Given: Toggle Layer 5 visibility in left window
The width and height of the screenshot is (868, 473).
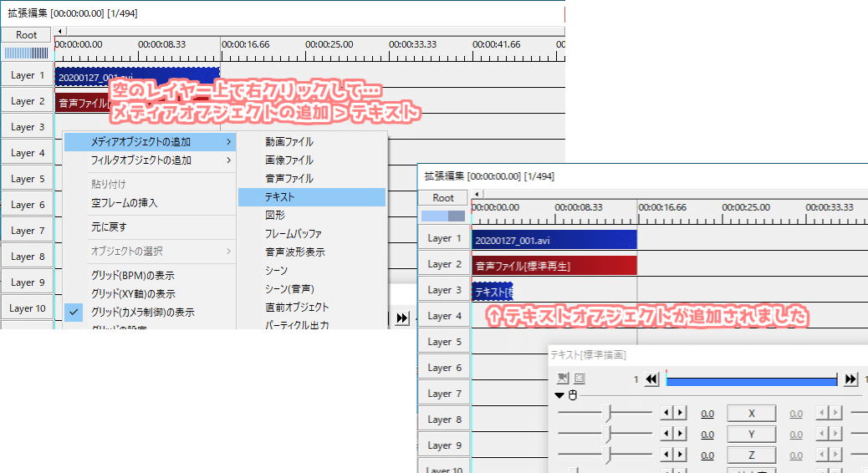Looking at the screenshot, I should (27, 179).
